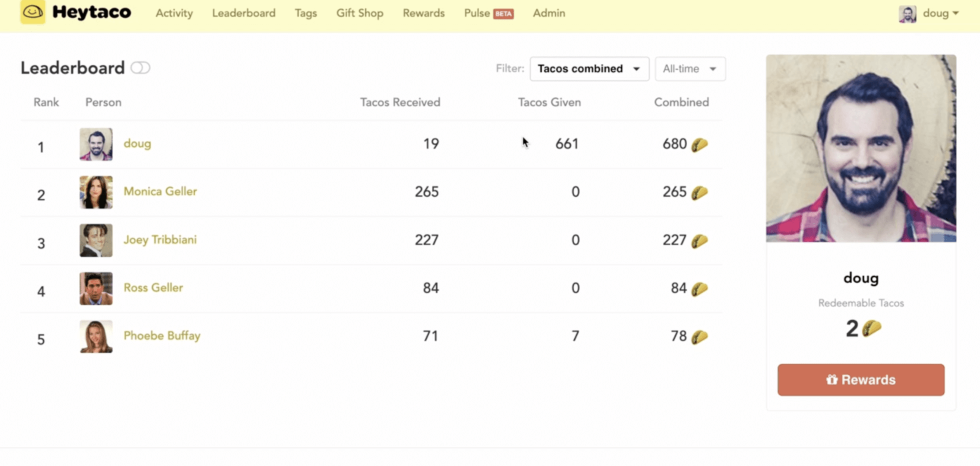Screen dimensions: 980x466
Task: Navigate to the Activity page
Action: pyautogui.click(x=174, y=13)
